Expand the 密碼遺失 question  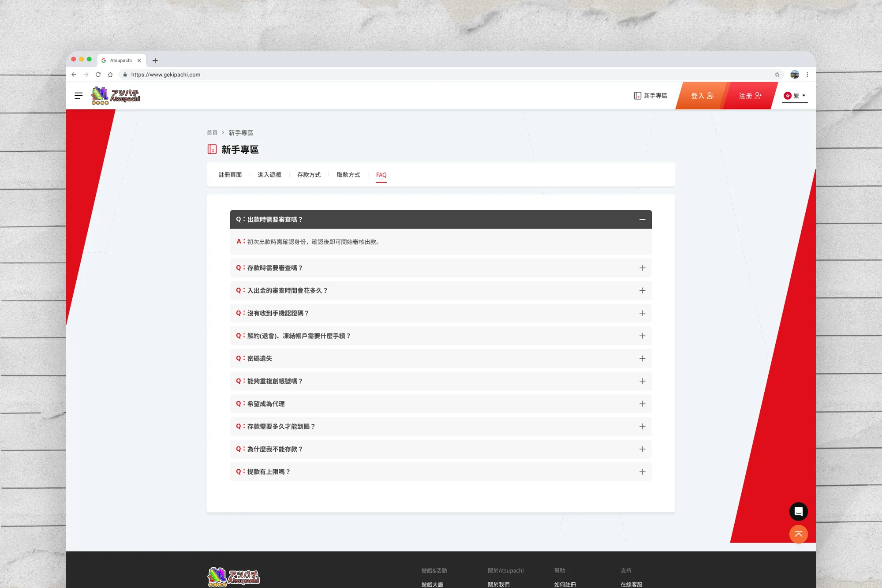pos(441,358)
